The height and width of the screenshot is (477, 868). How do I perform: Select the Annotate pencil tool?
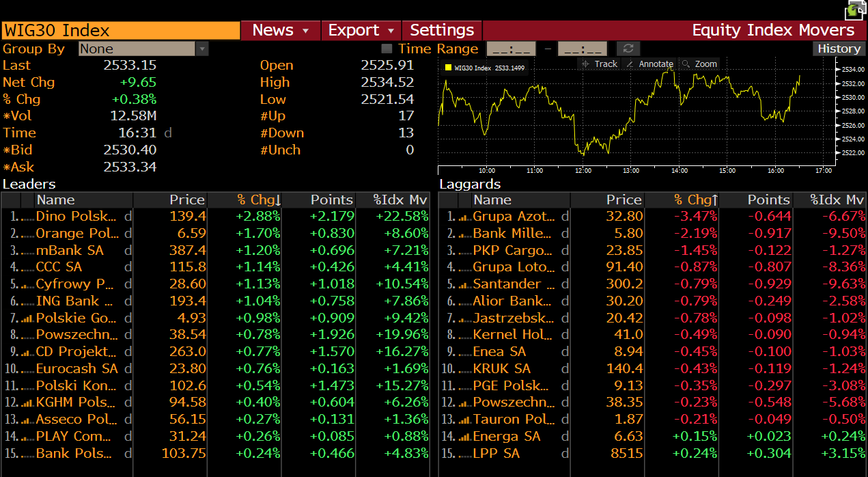649,64
